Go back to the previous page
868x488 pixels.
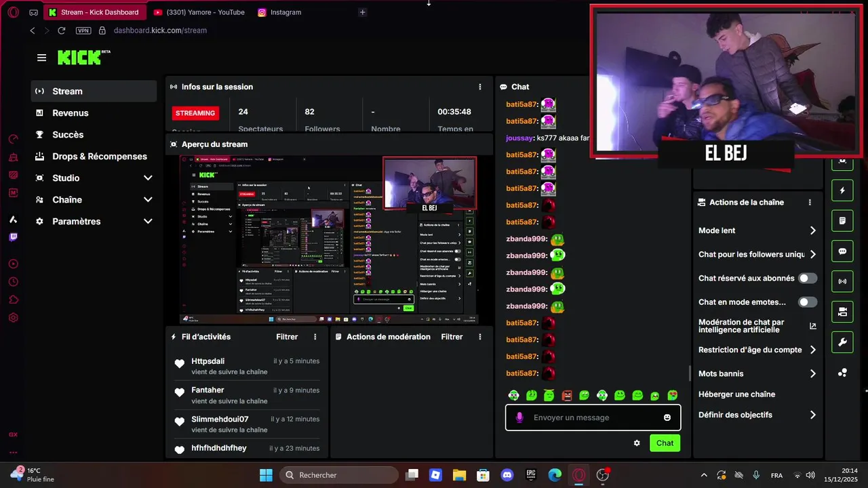(x=33, y=30)
